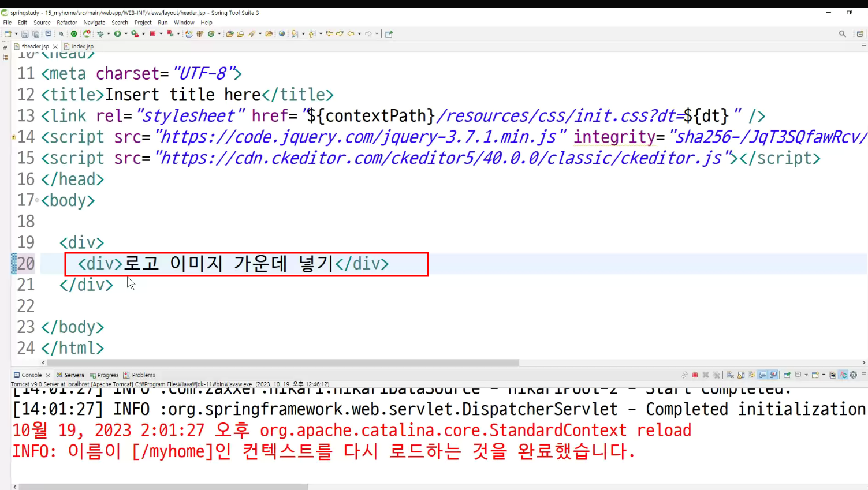Open the Run dropdown arrow
This screenshot has width=868, height=490.
click(126, 34)
